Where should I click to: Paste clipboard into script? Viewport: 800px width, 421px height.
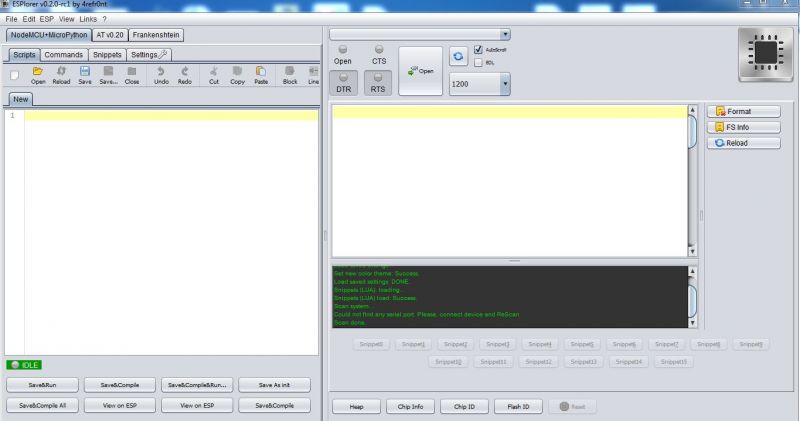click(x=261, y=75)
